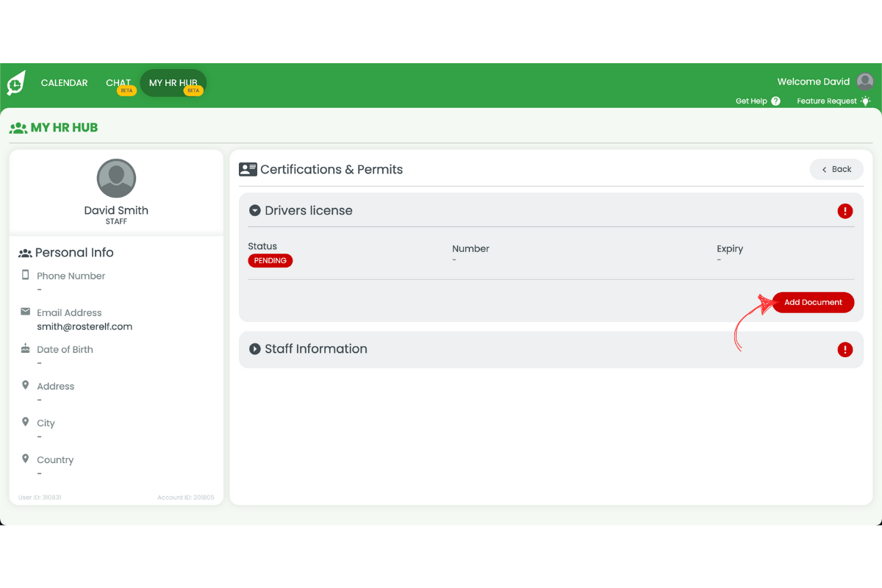Open the CHAT beta tab
882x588 pixels.
click(x=118, y=82)
